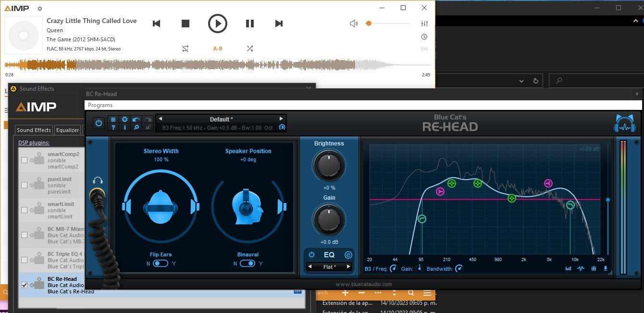
Task: Select the pink low shelf node near 150
Action: tap(440, 192)
